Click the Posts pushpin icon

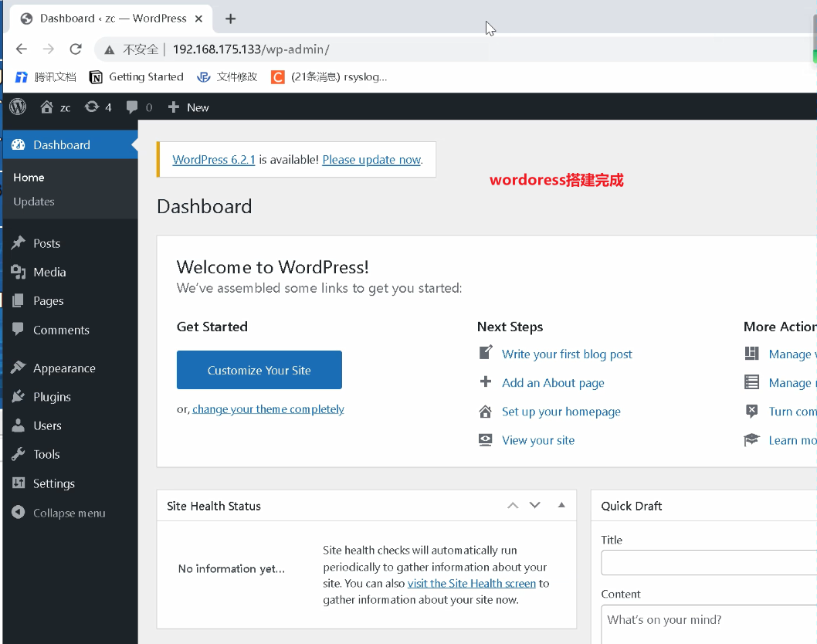click(x=19, y=242)
